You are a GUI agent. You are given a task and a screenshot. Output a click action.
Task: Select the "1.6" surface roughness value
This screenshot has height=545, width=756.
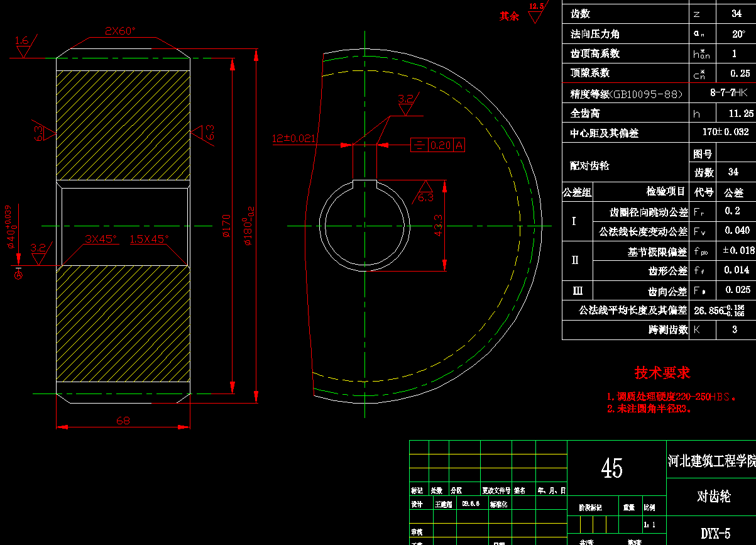[21, 41]
